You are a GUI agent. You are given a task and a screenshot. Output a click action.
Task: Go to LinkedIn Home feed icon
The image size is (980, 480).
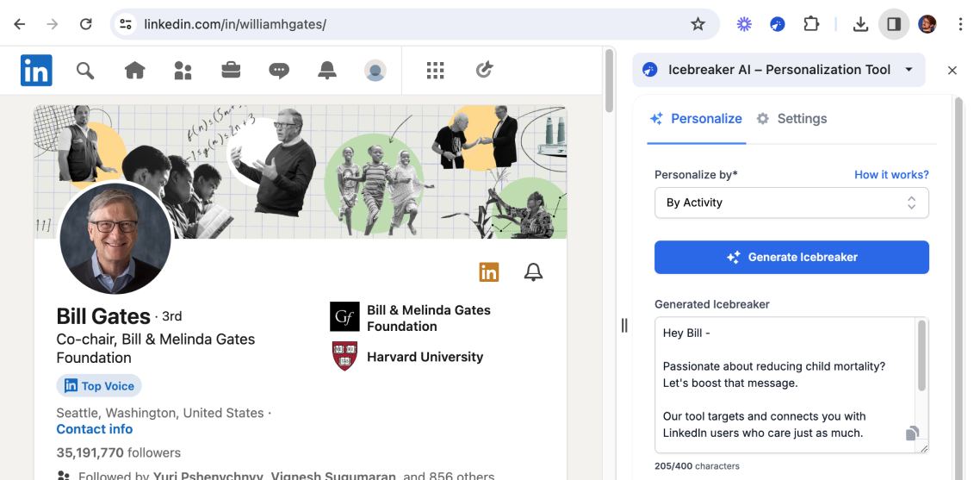(x=134, y=71)
